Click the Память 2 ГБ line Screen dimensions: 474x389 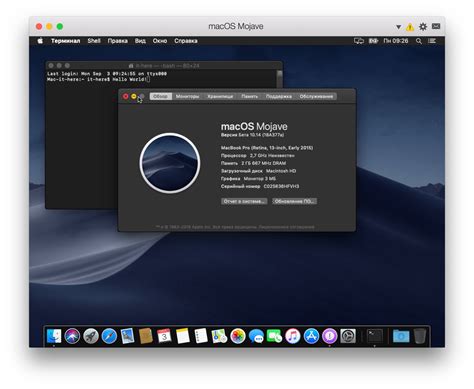(253, 163)
